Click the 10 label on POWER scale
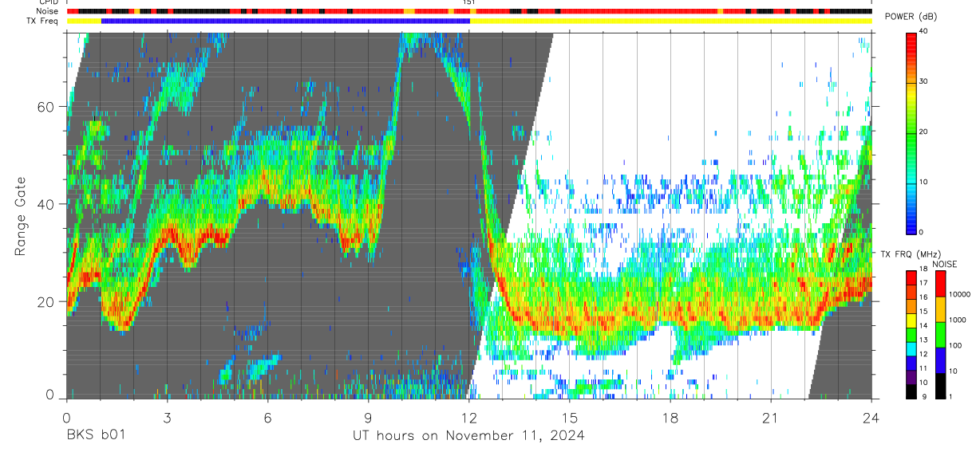The image size is (980, 452). tap(923, 182)
